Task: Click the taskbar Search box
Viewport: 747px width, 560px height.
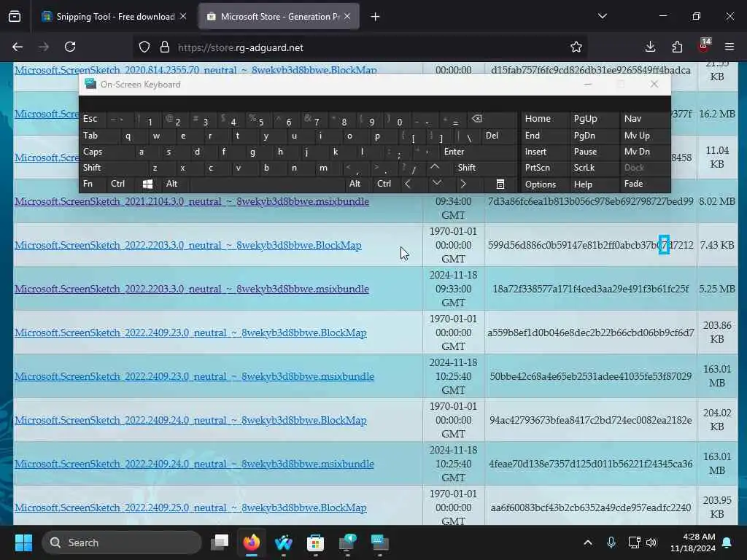Action: pos(122,542)
